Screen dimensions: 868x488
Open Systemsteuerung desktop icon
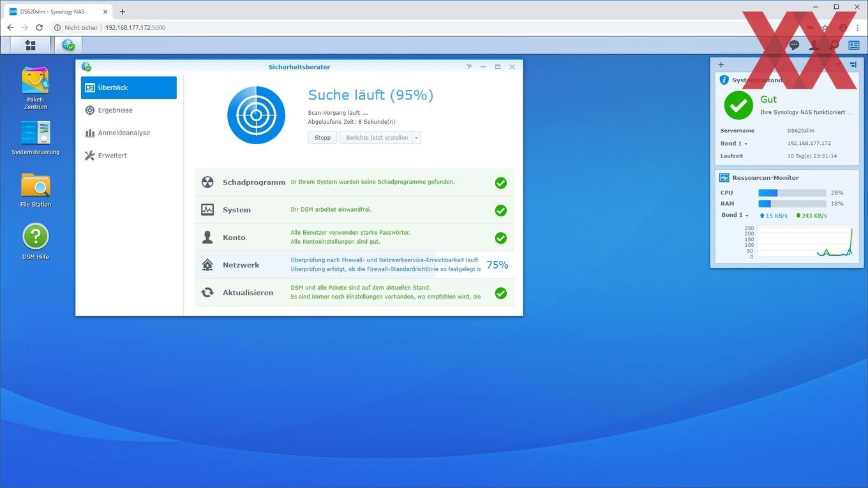click(x=36, y=138)
